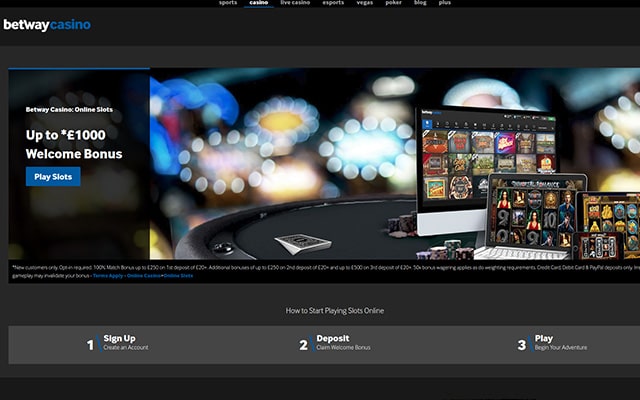Select step 2 Deposit
The width and height of the screenshot is (640, 400).
[x=335, y=344]
